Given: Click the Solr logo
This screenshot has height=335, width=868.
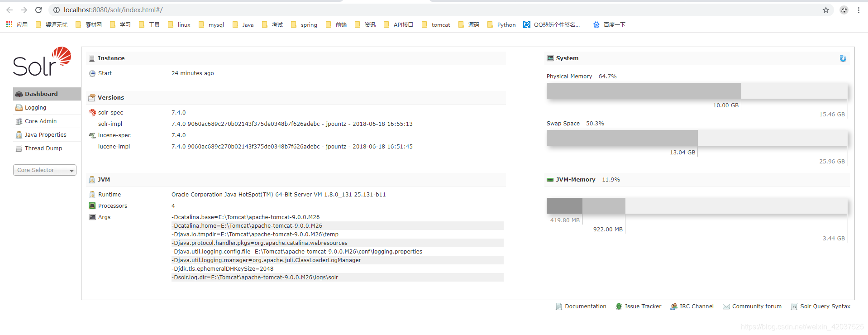Looking at the screenshot, I should click(42, 61).
